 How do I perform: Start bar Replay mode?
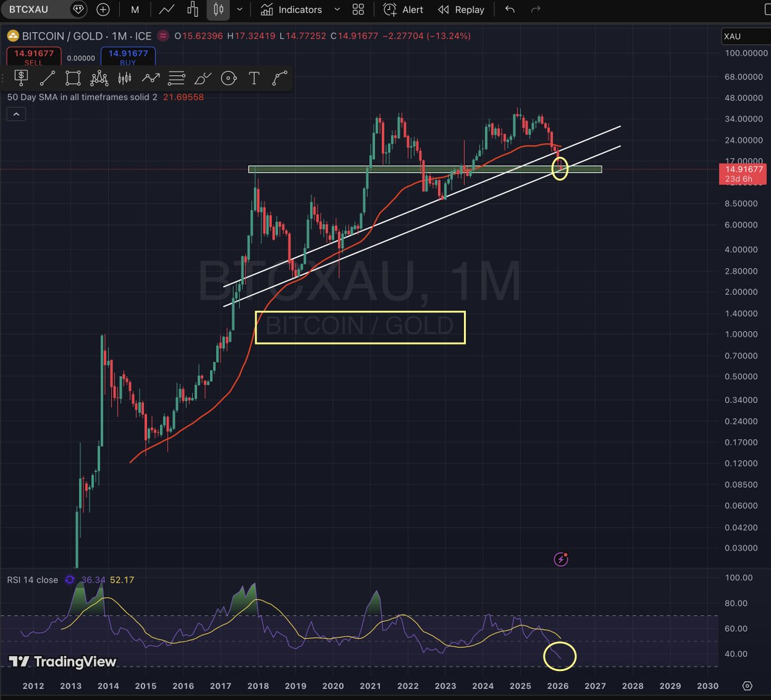click(461, 10)
